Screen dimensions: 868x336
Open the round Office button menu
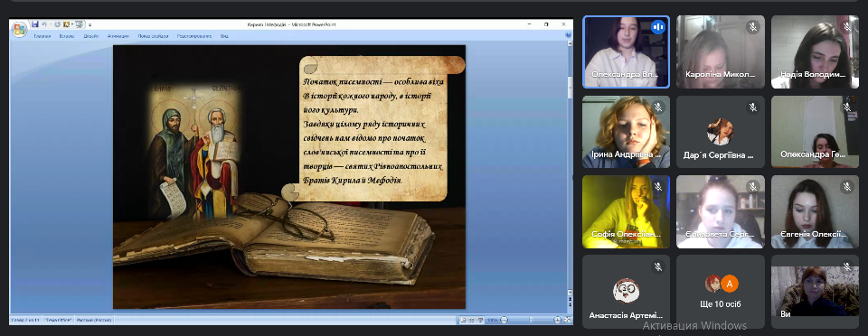[x=19, y=29]
